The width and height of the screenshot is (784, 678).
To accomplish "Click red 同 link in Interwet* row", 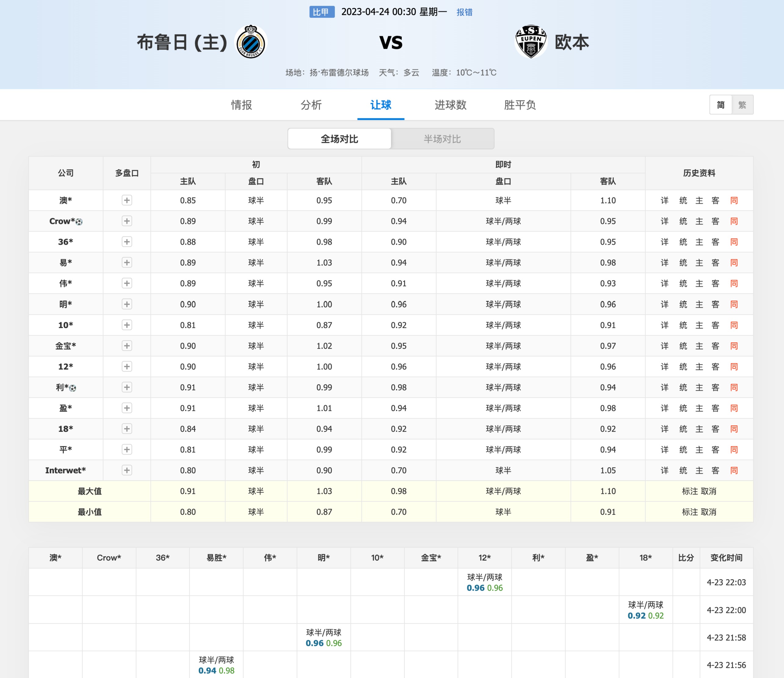I will 734,470.
